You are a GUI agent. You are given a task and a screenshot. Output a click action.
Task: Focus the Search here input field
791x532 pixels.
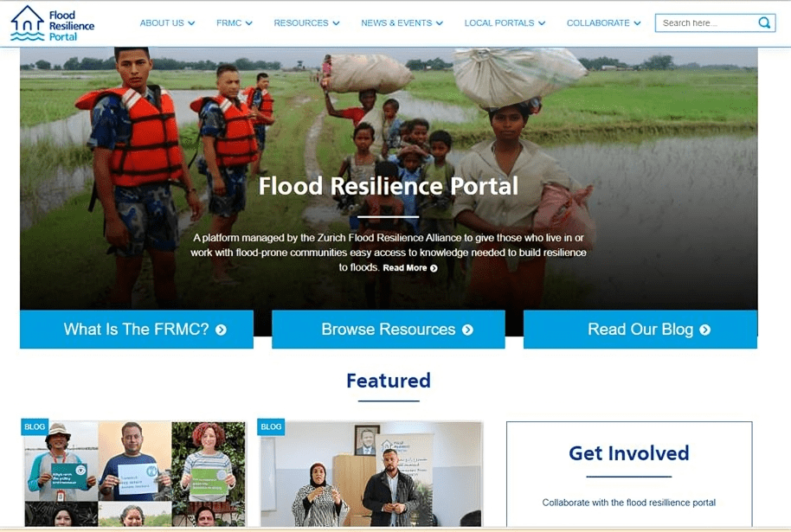(707, 23)
